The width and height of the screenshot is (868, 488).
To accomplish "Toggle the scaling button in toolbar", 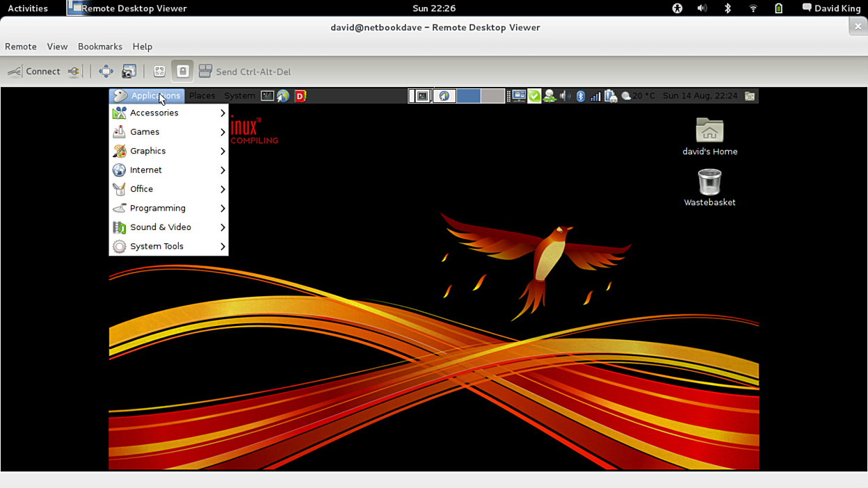I will [159, 72].
